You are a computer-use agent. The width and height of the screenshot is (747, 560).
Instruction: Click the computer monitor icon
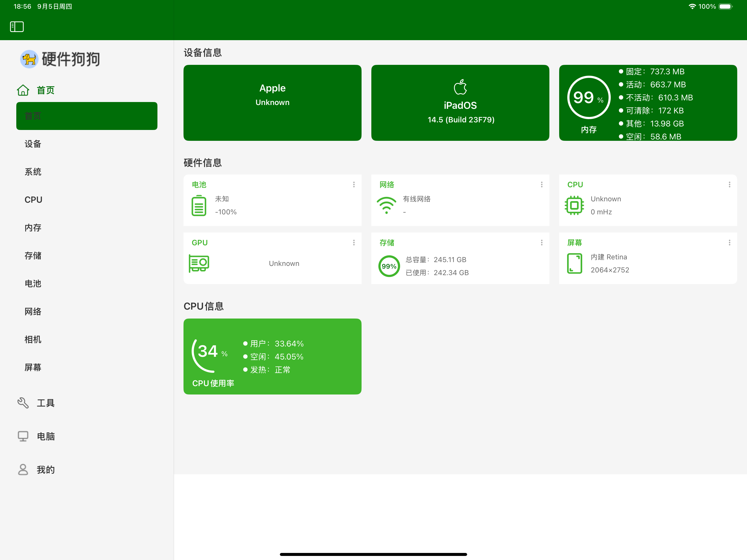click(x=23, y=436)
